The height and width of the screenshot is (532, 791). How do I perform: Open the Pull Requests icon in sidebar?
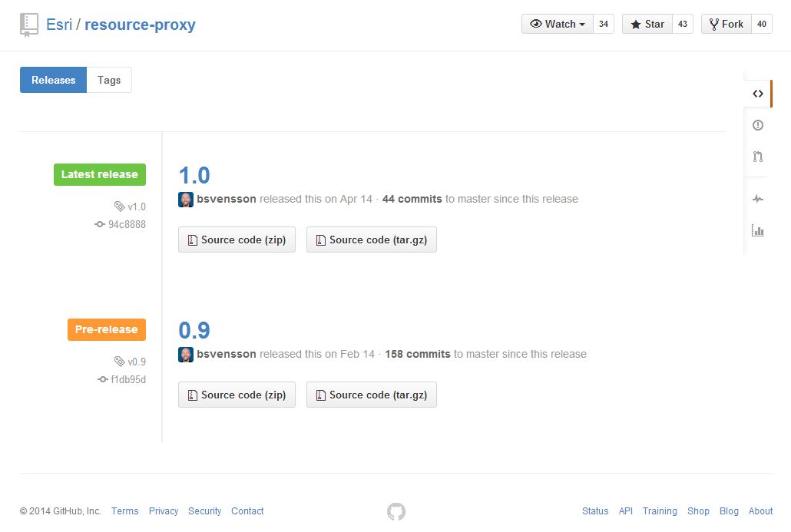[758, 157]
